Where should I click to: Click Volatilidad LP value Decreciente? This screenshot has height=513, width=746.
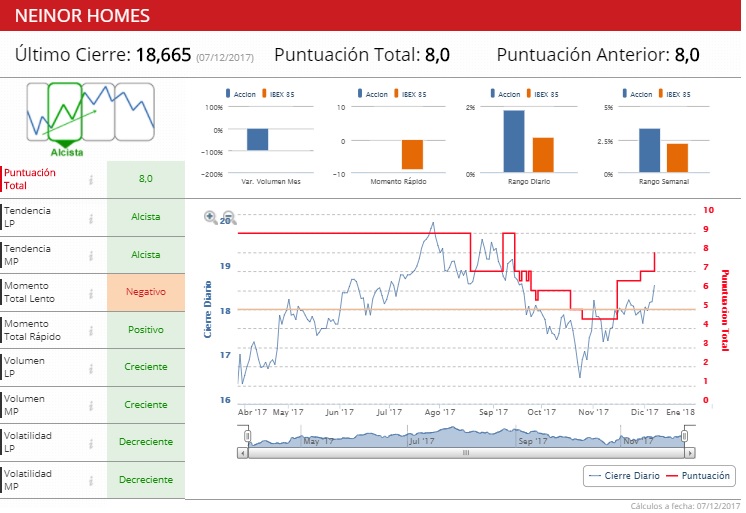coord(146,442)
